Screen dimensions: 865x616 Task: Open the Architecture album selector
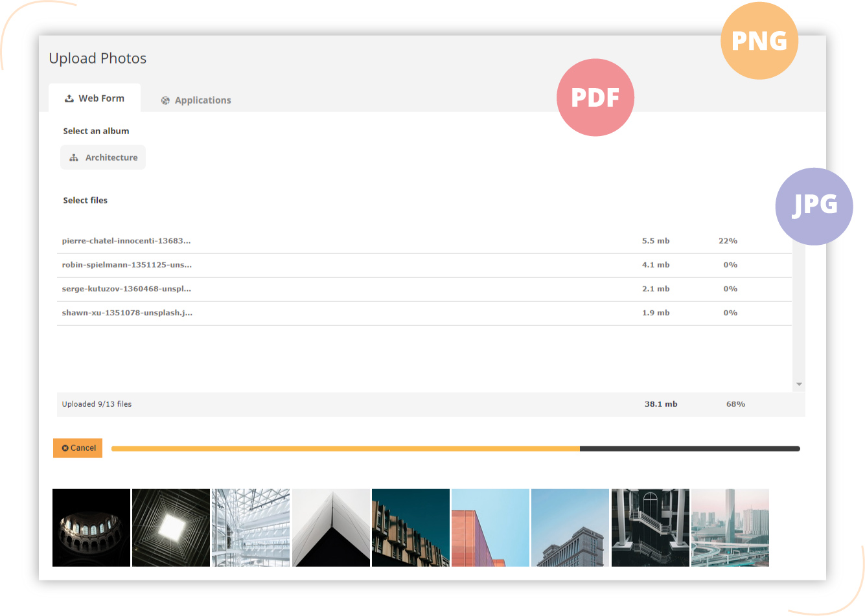[x=103, y=157]
